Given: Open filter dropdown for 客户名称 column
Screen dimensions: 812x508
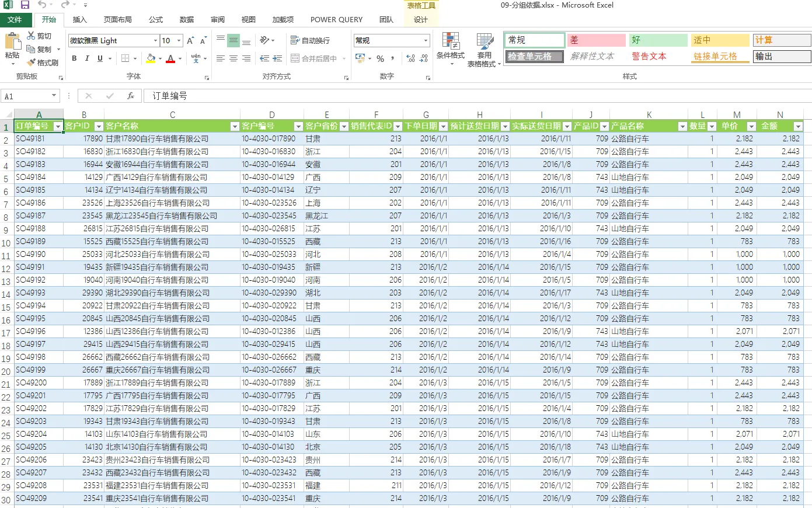Looking at the screenshot, I should pyautogui.click(x=235, y=126).
